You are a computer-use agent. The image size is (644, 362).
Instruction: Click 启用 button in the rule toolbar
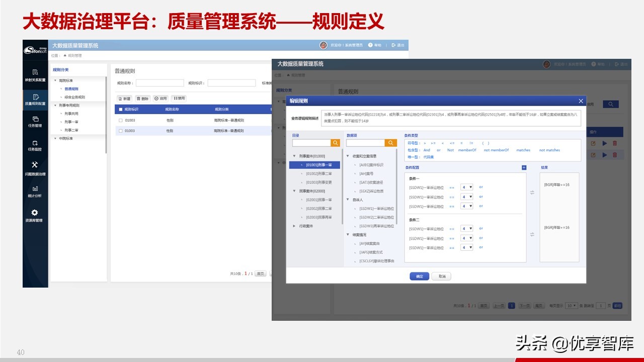(x=161, y=99)
